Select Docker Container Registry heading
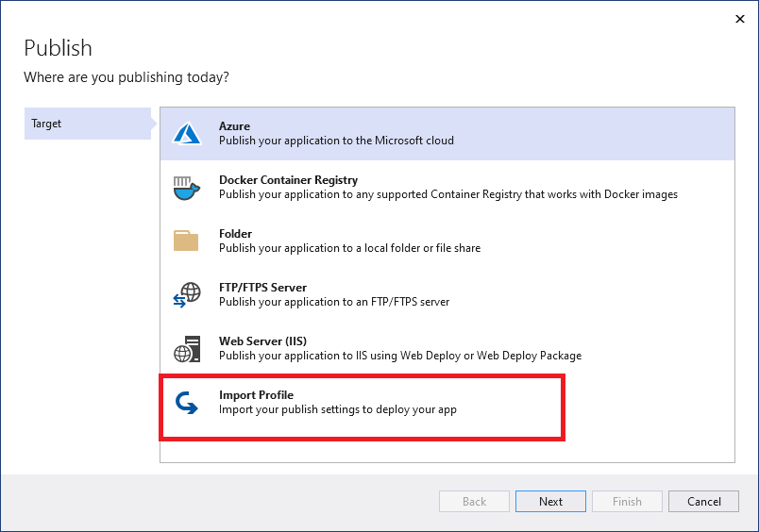 (288, 180)
